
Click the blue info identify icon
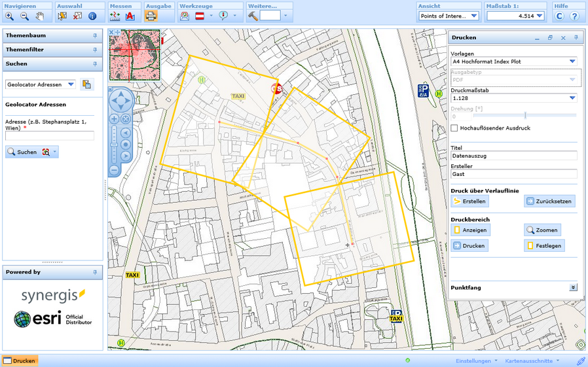(x=92, y=16)
